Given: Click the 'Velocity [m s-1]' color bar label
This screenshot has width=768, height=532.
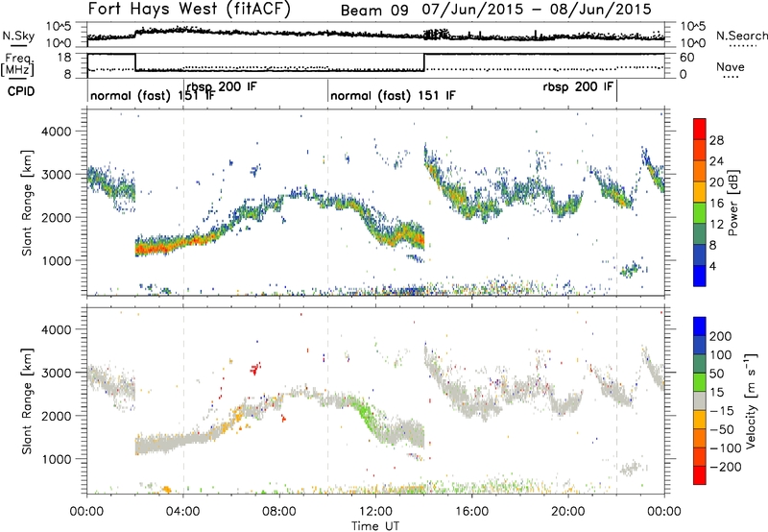Looking at the screenshot, I should point(750,400).
